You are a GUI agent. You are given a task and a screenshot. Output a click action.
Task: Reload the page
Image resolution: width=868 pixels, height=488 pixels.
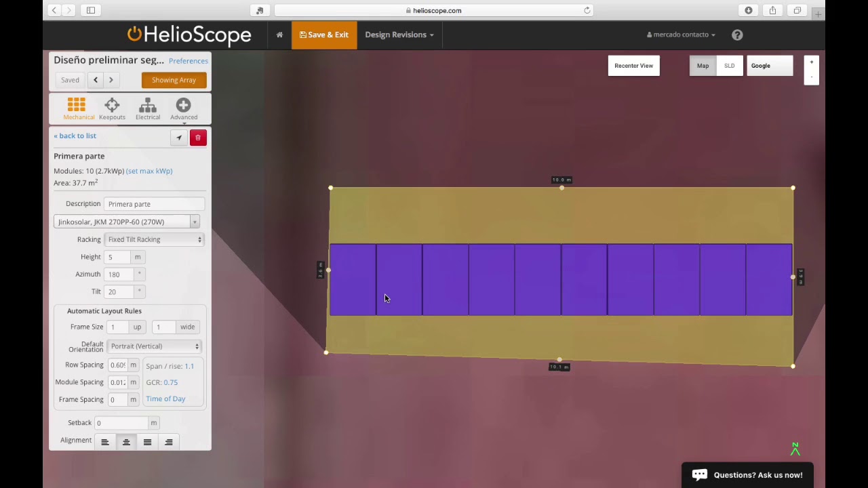[587, 10]
